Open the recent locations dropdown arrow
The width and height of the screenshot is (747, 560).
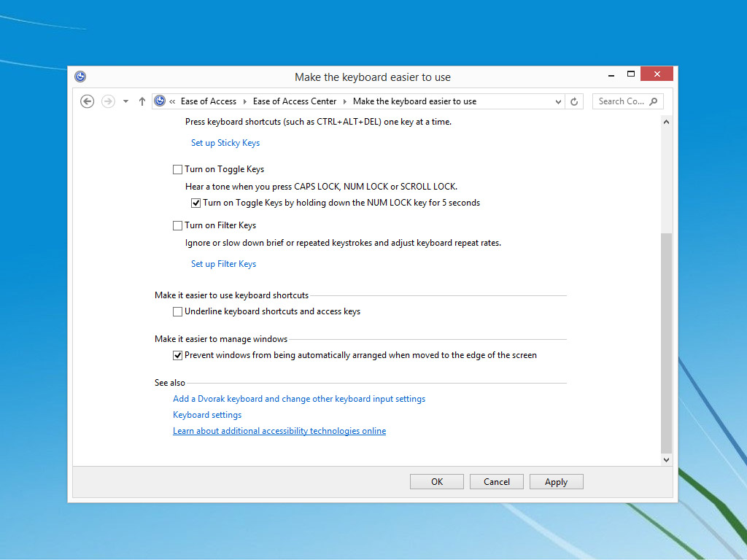click(x=125, y=101)
